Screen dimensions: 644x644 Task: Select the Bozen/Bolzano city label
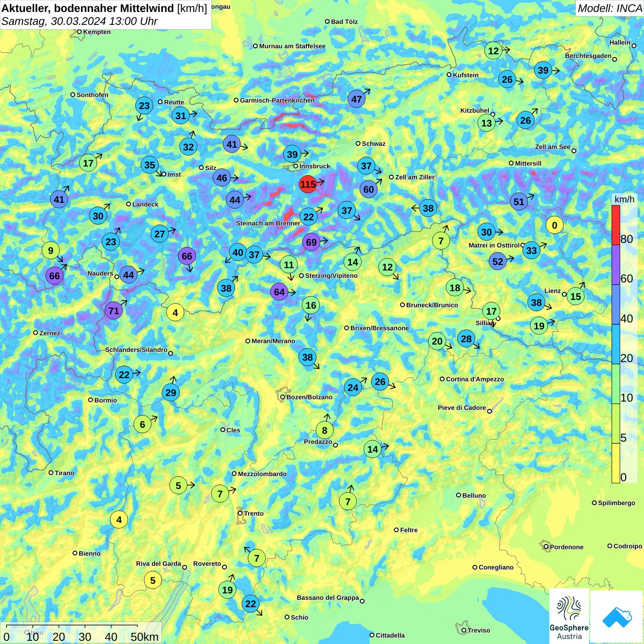pos(309,397)
